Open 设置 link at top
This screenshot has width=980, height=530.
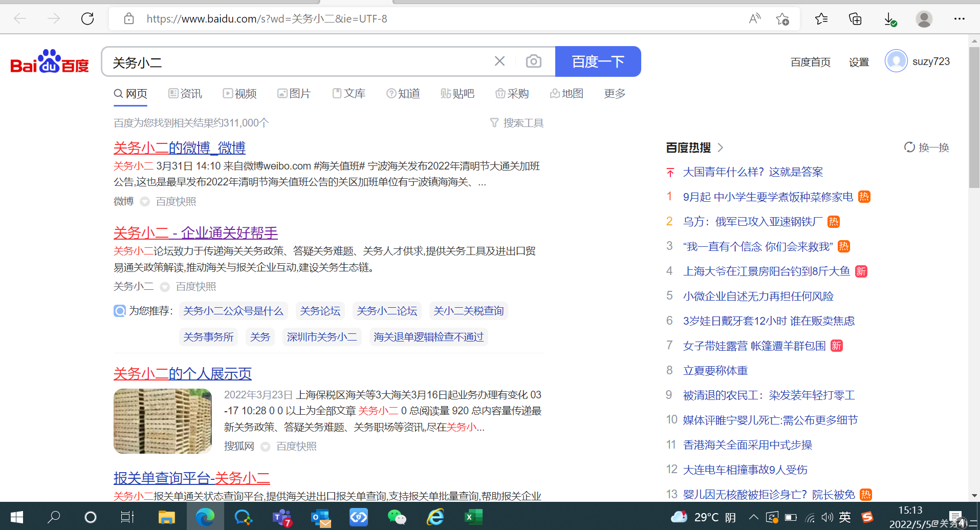point(859,62)
